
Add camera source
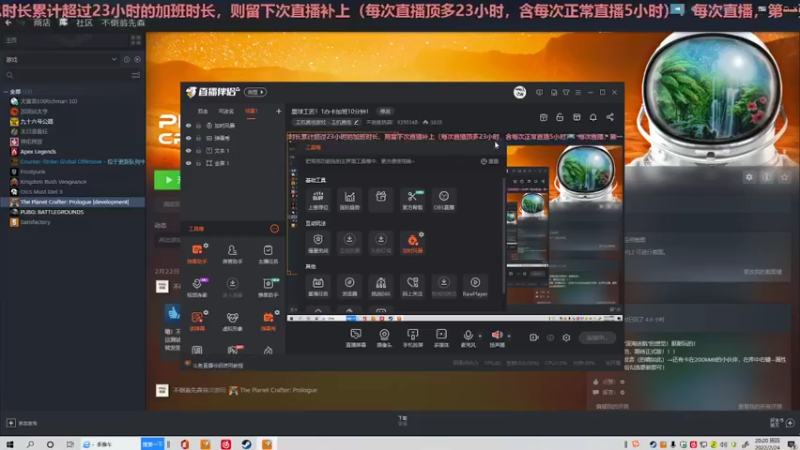coord(384,338)
